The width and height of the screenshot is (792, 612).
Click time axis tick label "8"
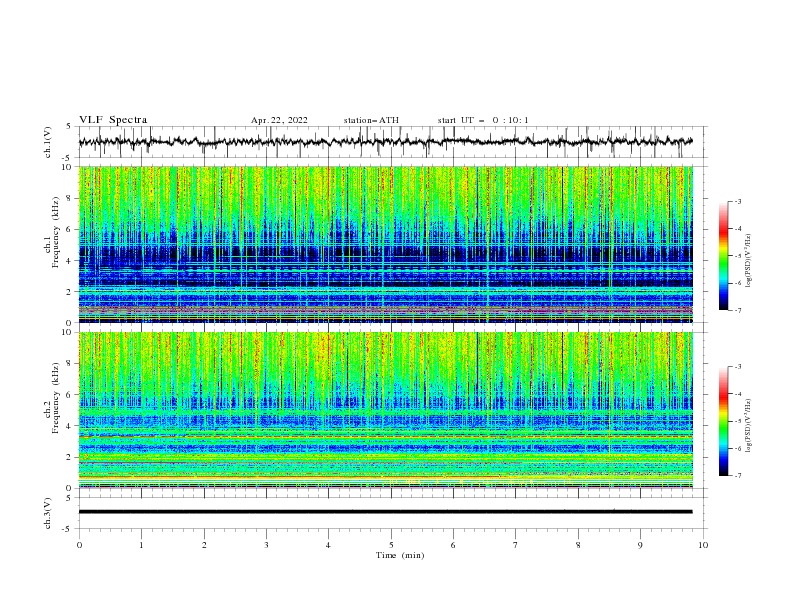click(578, 545)
